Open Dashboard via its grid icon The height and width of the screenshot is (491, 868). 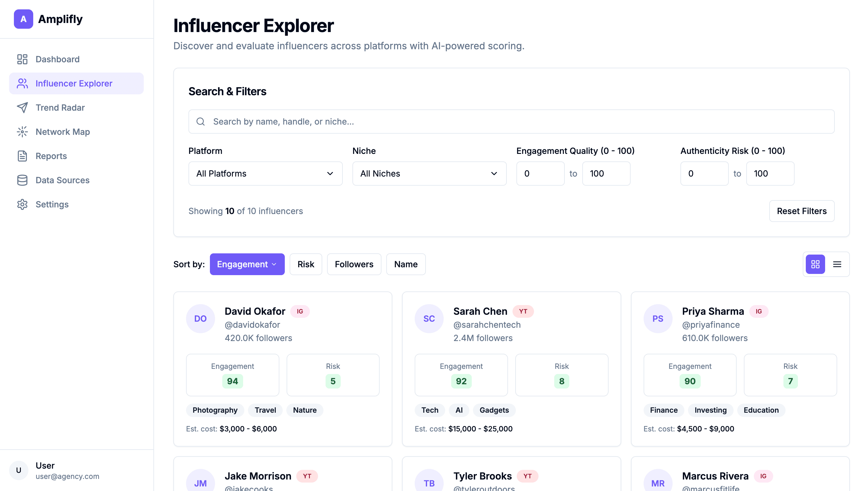pos(22,59)
